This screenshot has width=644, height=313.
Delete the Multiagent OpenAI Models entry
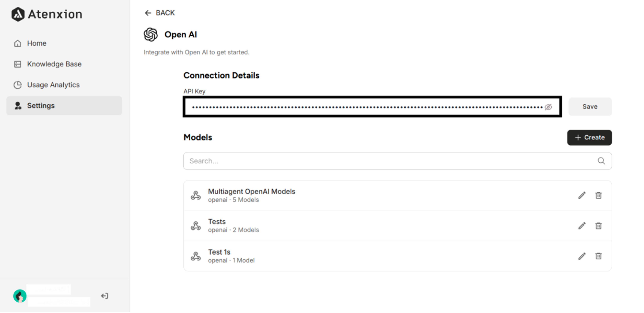point(598,195)
